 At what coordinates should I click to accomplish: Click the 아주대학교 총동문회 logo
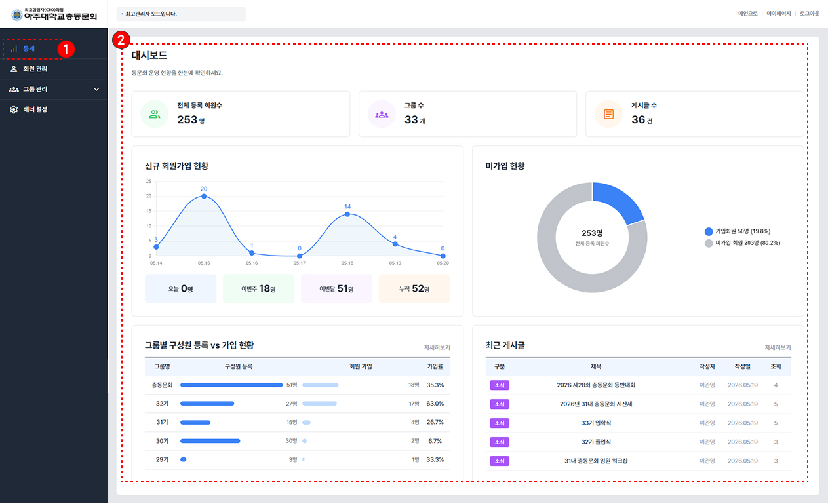pos(54,14)
